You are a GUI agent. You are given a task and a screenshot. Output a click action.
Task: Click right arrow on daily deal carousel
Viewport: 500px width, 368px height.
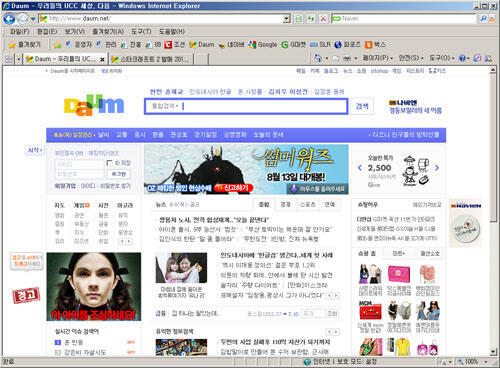pos(437,168)
